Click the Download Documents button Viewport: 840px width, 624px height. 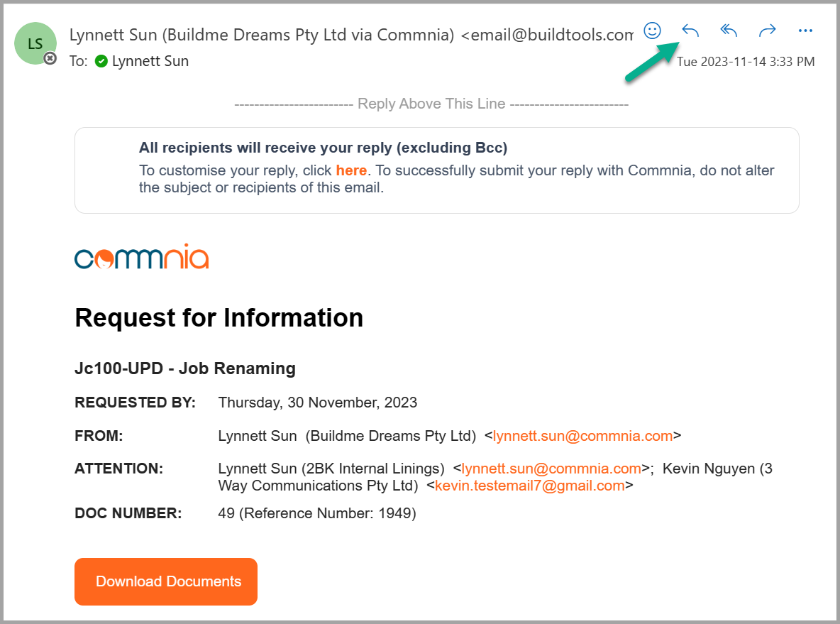[166, 581]
